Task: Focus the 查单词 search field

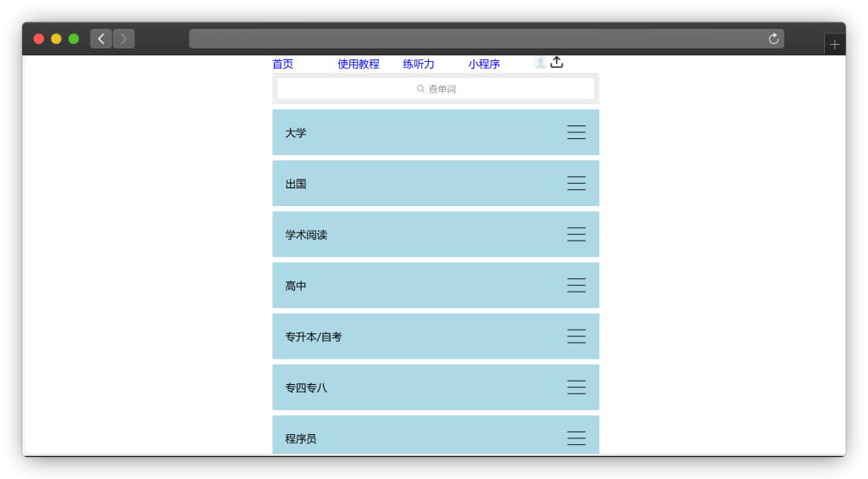Action: click(436, 89)
